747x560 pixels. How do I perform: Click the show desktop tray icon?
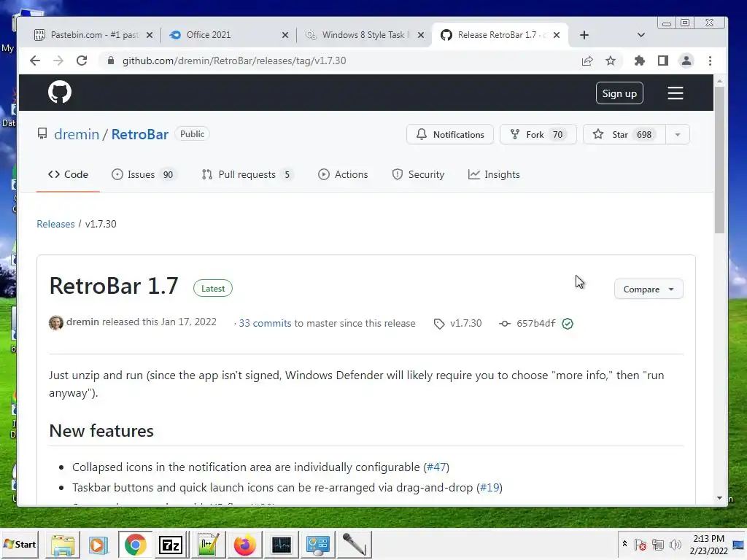tap(738, 544)
